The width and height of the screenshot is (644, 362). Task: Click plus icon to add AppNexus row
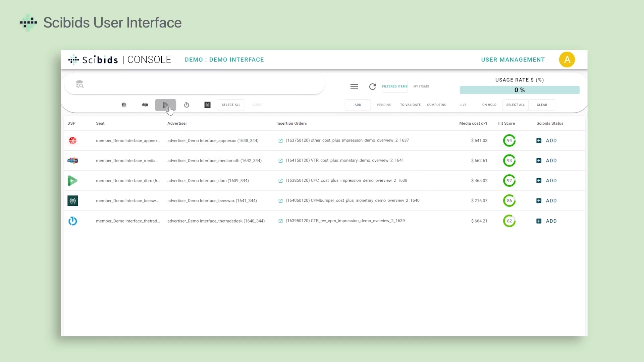pos(539,141)
